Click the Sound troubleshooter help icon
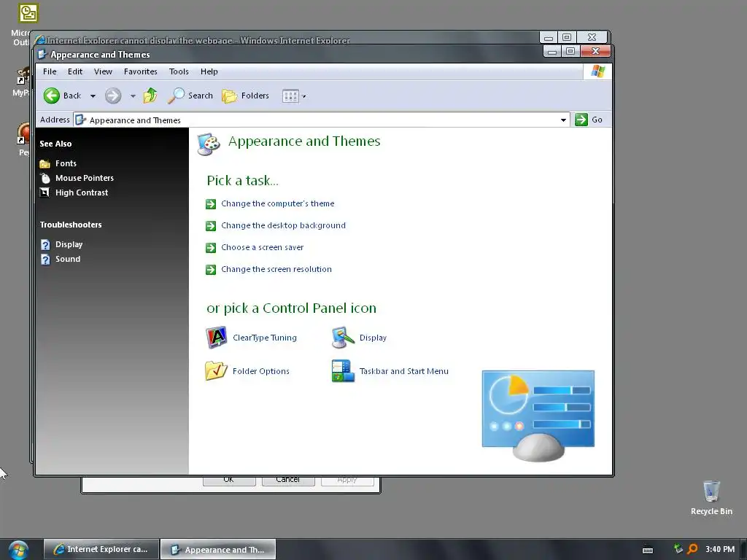The image size is (747, 560). click(x=45, y=259)
